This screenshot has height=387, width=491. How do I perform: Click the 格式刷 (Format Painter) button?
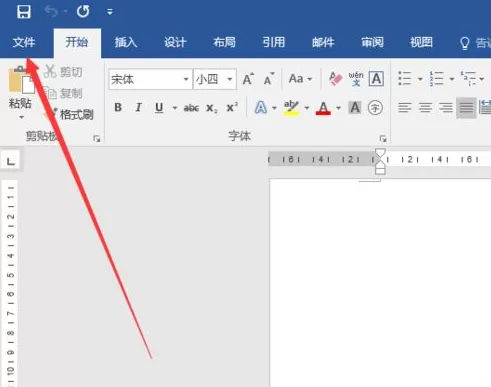coord(68,115)
